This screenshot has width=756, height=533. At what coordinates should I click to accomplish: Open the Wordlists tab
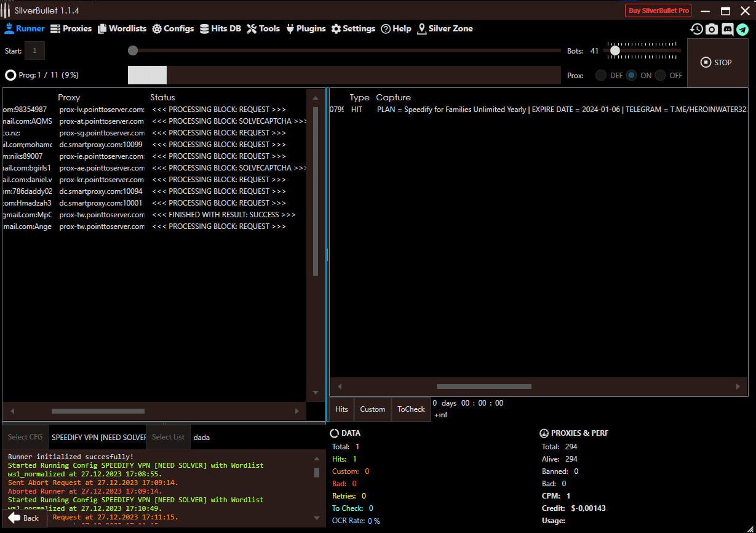pos(122,29)
